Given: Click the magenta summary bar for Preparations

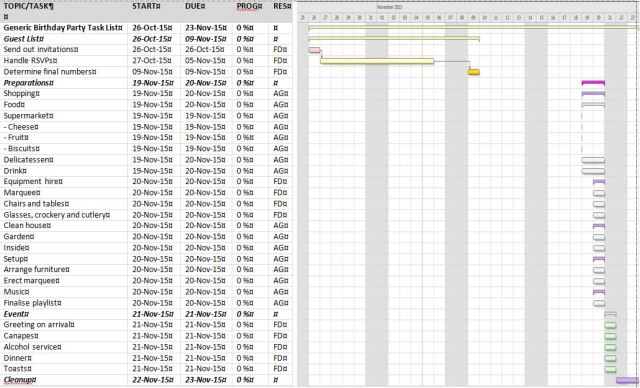Looking at the screenshot, I should tap(593, 83).
